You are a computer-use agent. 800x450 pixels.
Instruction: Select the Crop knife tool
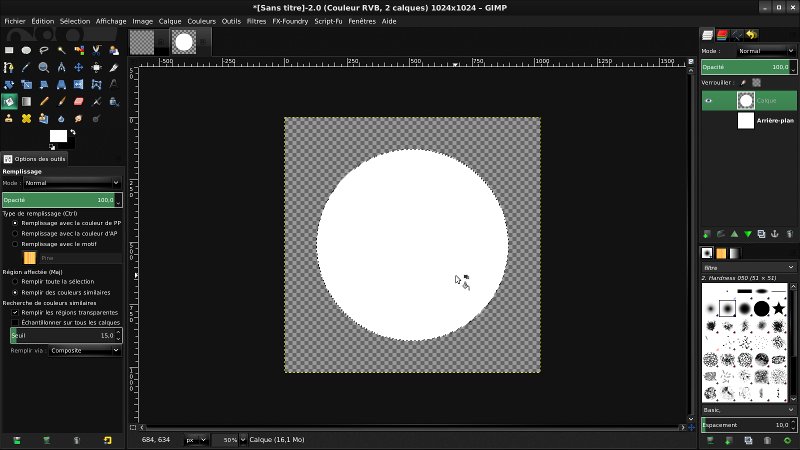tap(114, 67)
